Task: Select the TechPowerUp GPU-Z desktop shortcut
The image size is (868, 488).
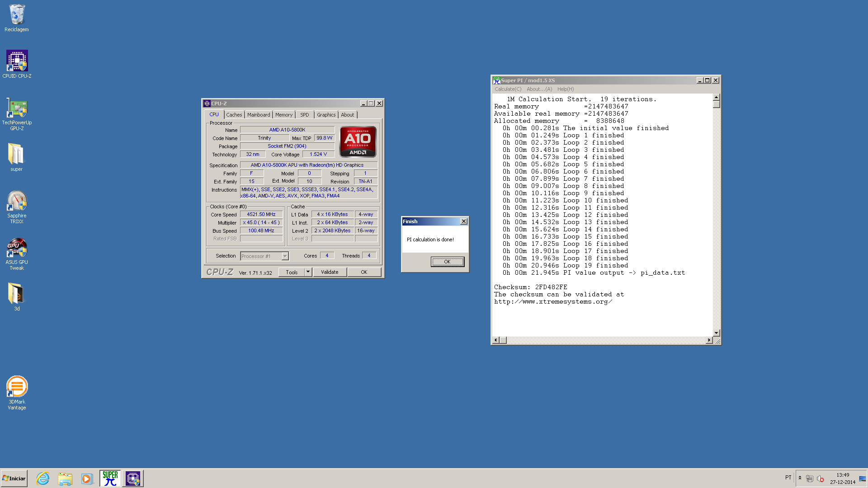Action: (17, 115)
